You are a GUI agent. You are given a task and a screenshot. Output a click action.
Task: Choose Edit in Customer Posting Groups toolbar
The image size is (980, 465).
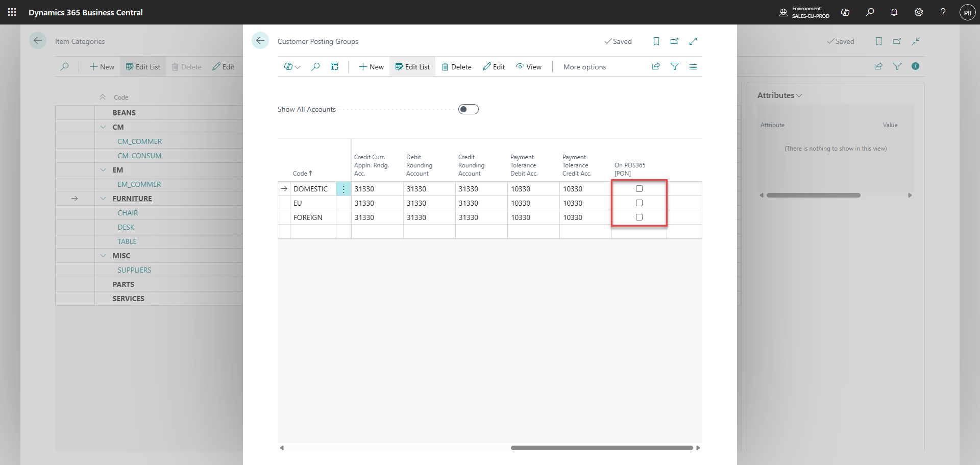point(494,67)
